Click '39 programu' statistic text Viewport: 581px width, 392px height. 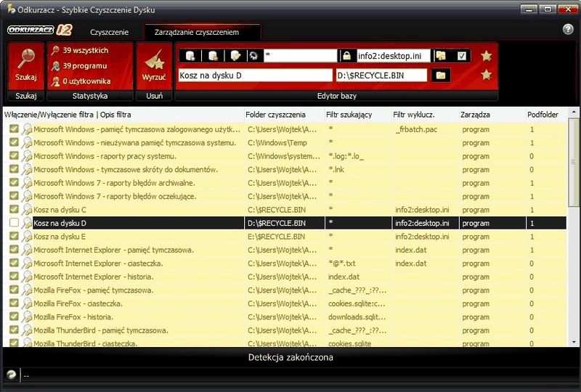click(x=85, y=66)
